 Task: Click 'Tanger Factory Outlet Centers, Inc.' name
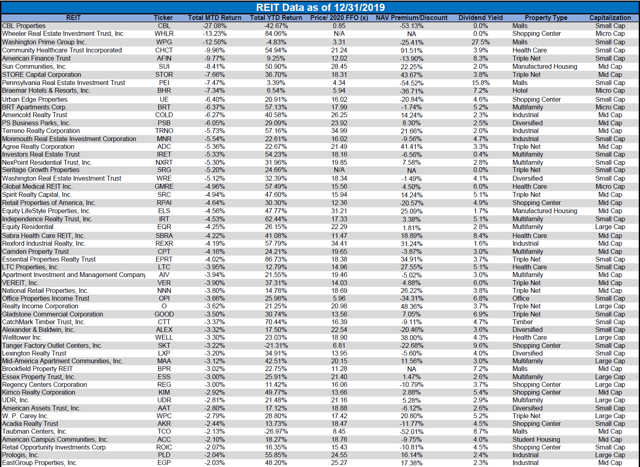tap(52, 345)
